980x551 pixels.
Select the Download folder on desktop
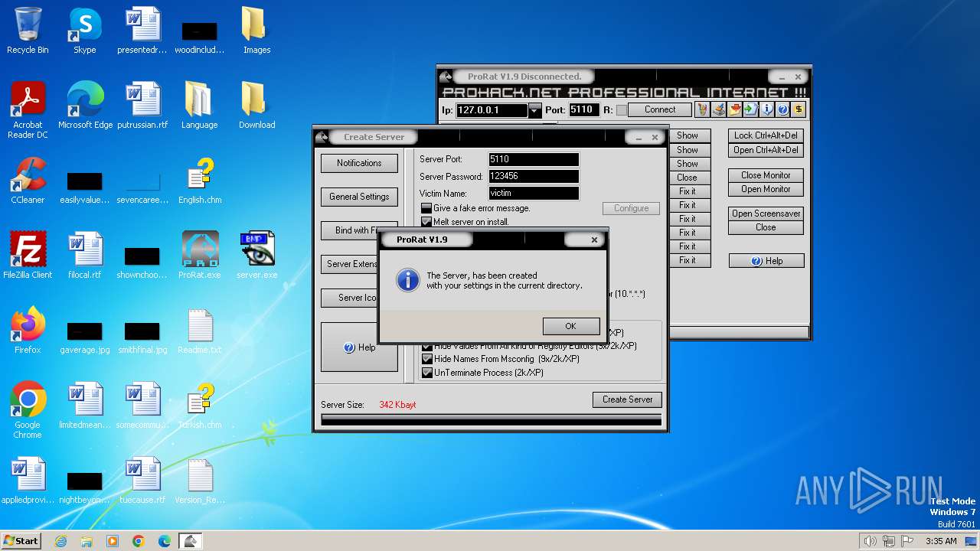click(256, 105)
